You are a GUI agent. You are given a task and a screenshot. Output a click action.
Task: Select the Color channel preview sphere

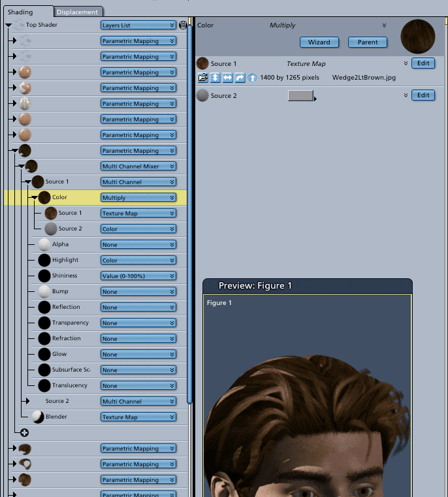[x=44, y=197]
